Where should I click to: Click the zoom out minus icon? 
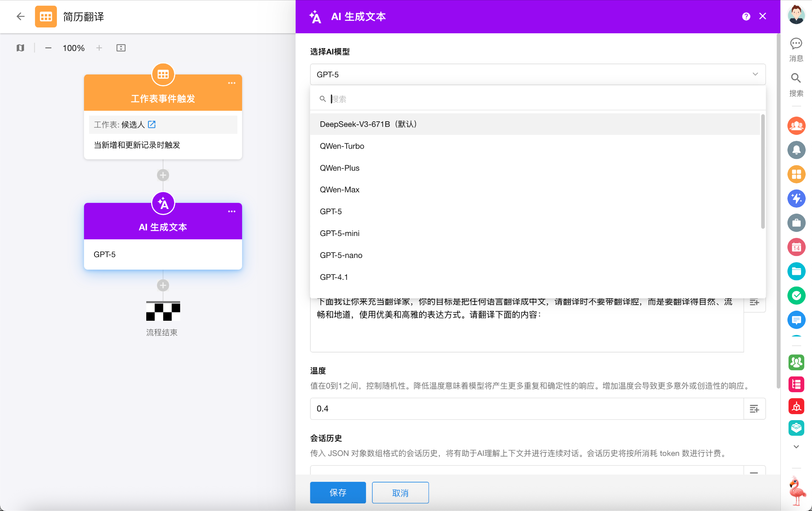point(48,48)
